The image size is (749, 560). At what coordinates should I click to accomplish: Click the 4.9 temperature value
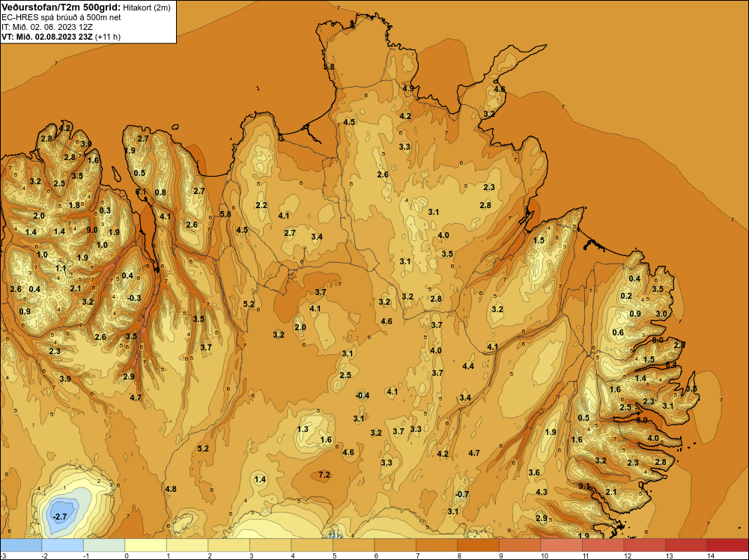click(408, 88)
